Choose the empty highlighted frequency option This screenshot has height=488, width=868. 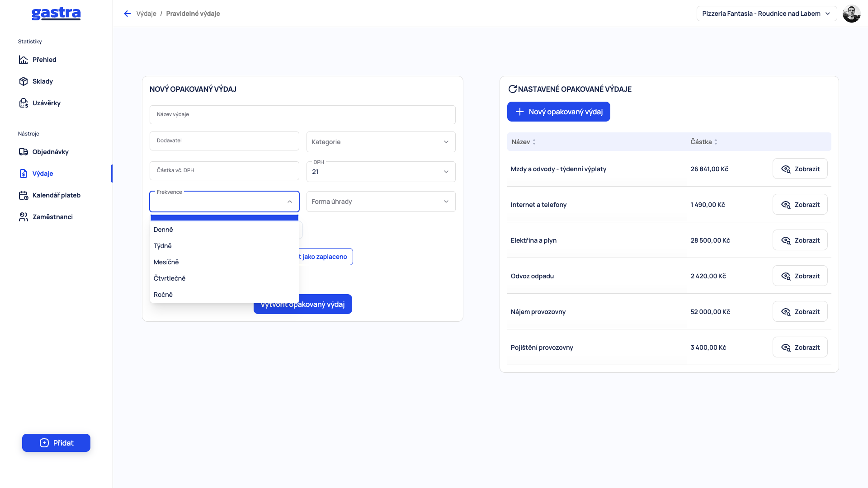pos(224,218)
